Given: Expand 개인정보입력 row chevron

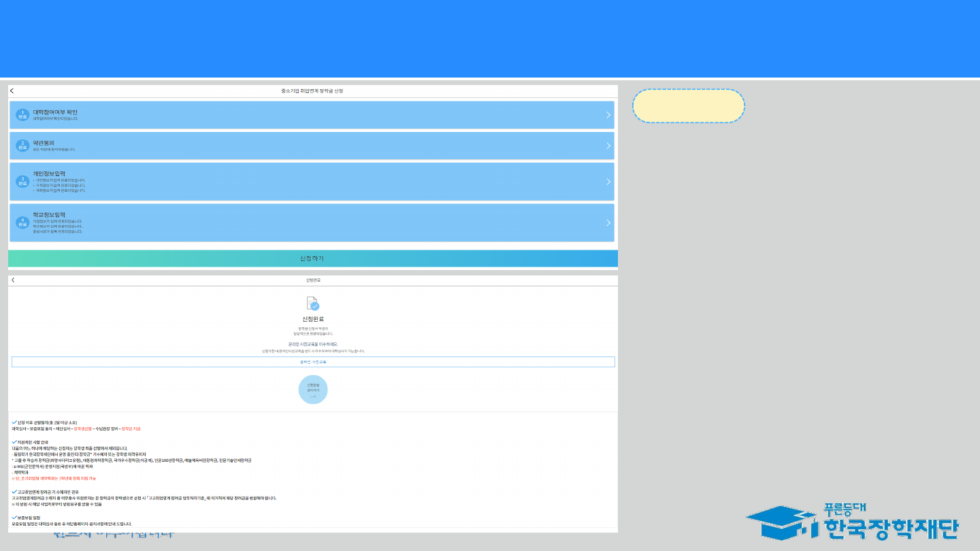Looking at the screenshot, I should (608, 182).
